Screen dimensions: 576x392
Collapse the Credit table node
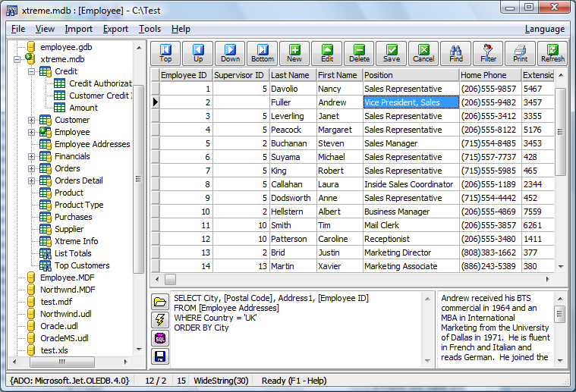coord(32,71)
